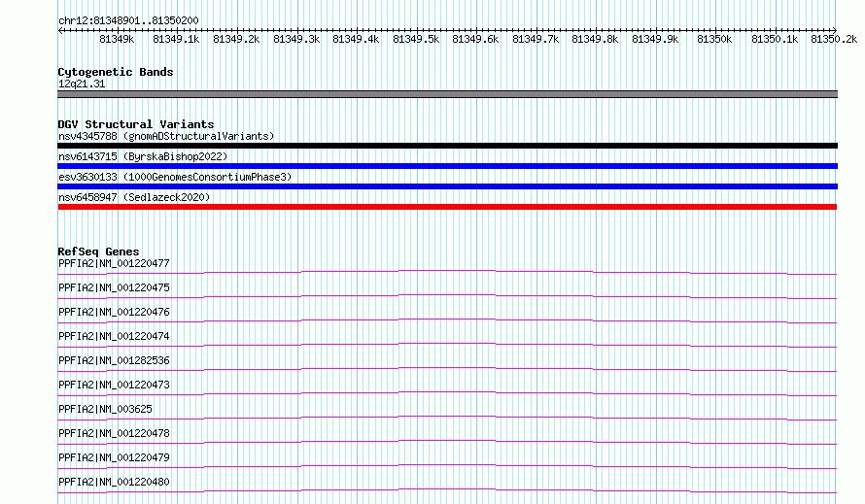Click the Cytogenetic Bands track title
Viewport: 865px width, 504px height.
(116, 72)
